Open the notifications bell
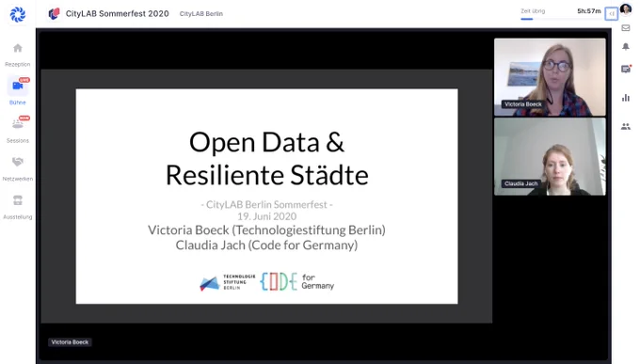Screen dimensions: 640x364 pyautogui.click(x=626, y=46)
